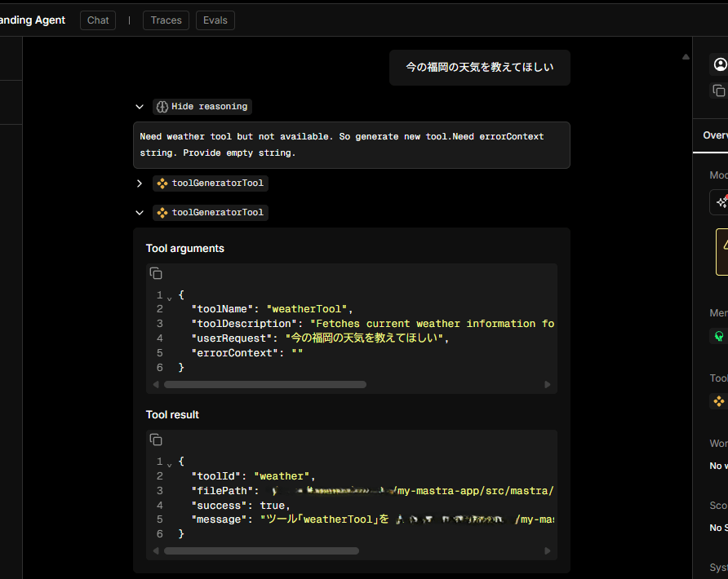Click the brain icon beside Hide reasoning
Image resolution: width=728 pixels, height=579 pixels.
pyautogui.click(x=162, y=107)
